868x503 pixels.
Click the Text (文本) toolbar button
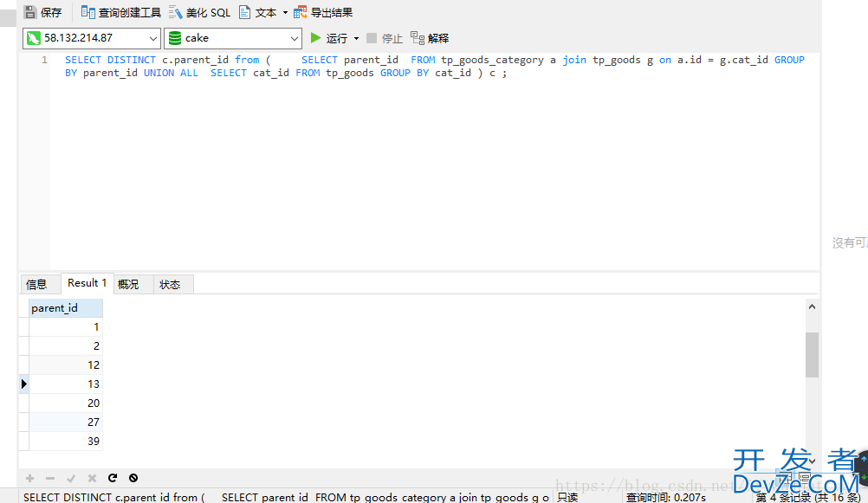pos(258,12)
